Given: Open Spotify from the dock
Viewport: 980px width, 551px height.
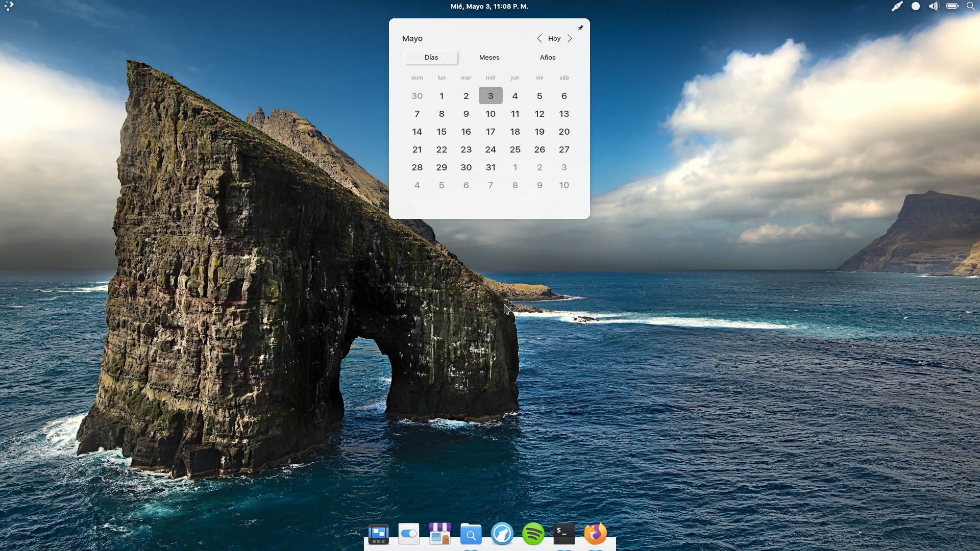Looking at the screenshot, I should pos(533,534).
